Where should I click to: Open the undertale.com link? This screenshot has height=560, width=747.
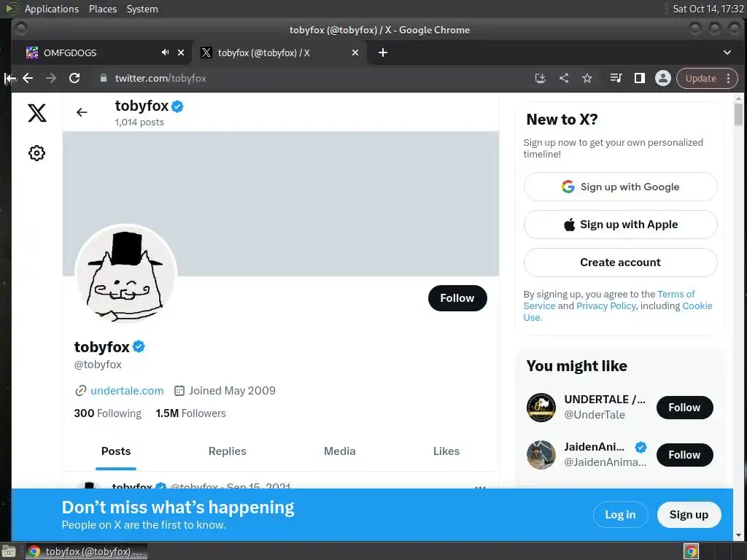127,391
